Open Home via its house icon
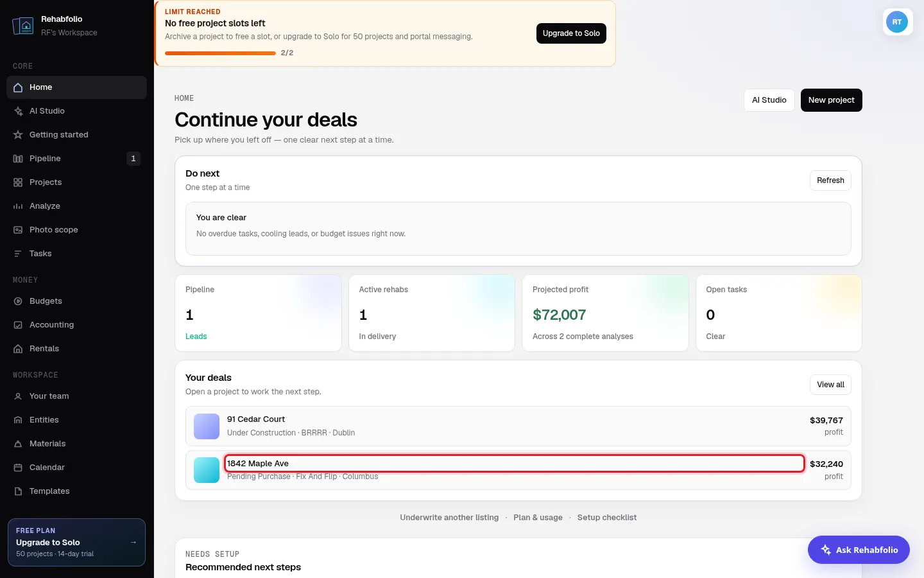924x578 pixels. pyautogui.click(x=18, y=87)
